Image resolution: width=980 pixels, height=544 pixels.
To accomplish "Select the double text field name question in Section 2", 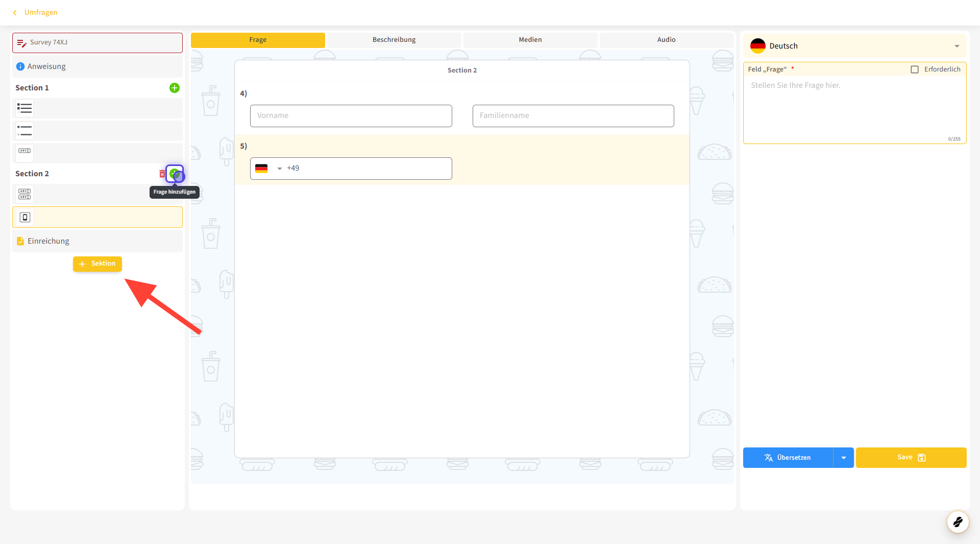I will (x=24, y=194).
